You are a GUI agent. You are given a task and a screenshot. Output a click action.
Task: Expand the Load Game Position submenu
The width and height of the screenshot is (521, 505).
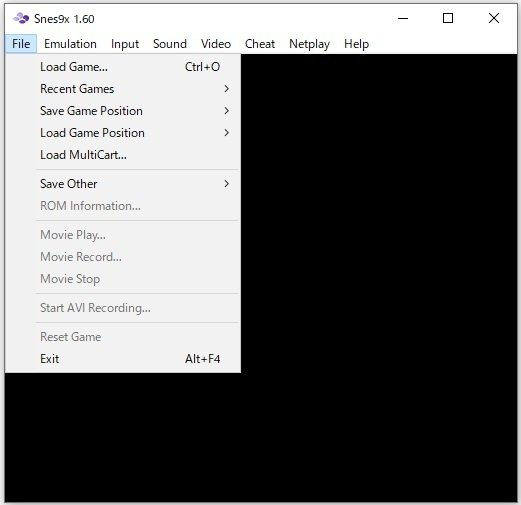click(123, 133)
